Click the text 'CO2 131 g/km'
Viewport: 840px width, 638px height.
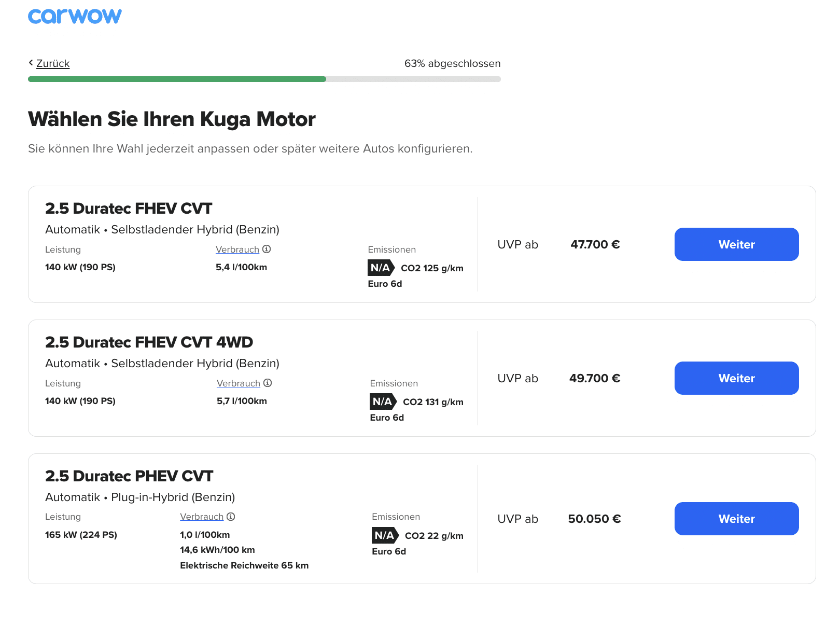pyautogui.click(x=433, y=402)
